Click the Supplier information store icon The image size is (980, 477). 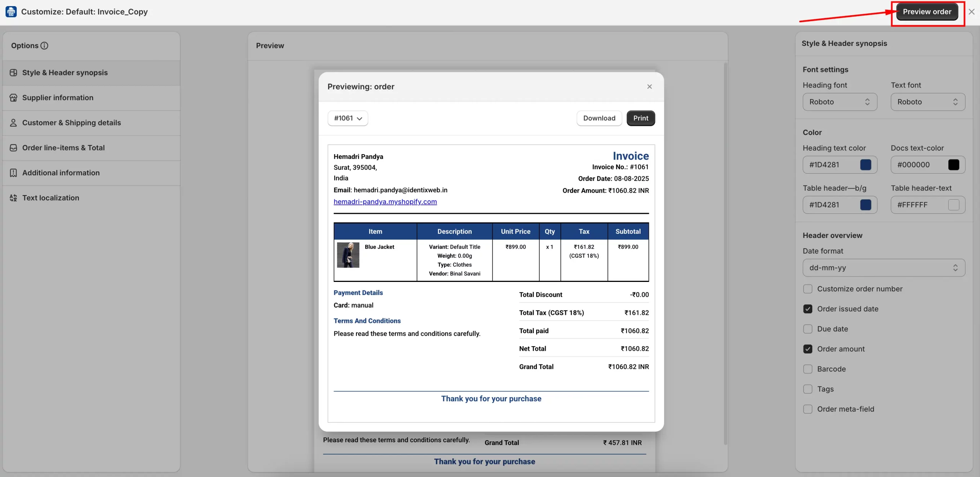pyautogui.click(x=13, y=98)
